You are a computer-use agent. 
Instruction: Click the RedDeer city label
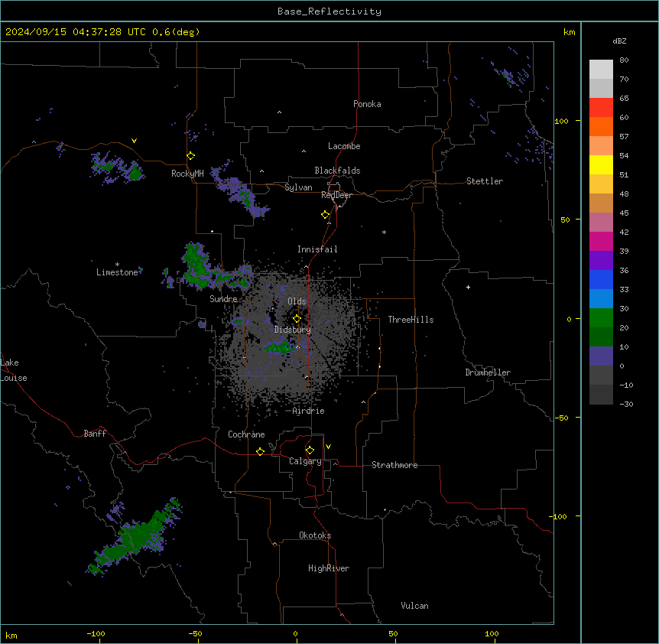pyautogui.click(x=336, y=195)
